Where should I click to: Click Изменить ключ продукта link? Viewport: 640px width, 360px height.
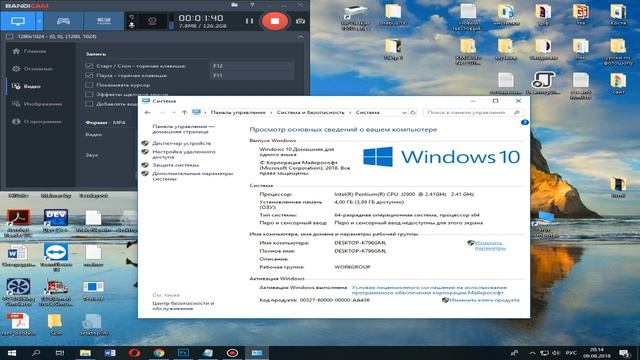[484, 300]
